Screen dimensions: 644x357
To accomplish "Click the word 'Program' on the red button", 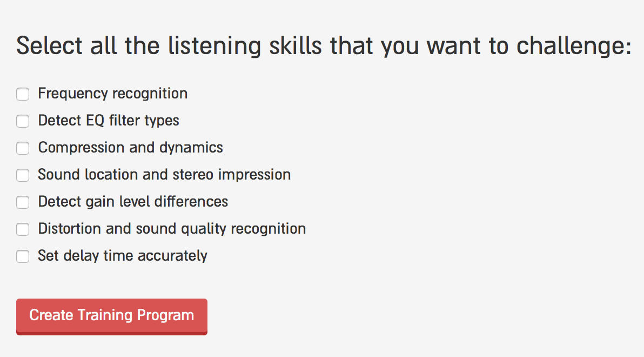I will [x=165, y=315].
